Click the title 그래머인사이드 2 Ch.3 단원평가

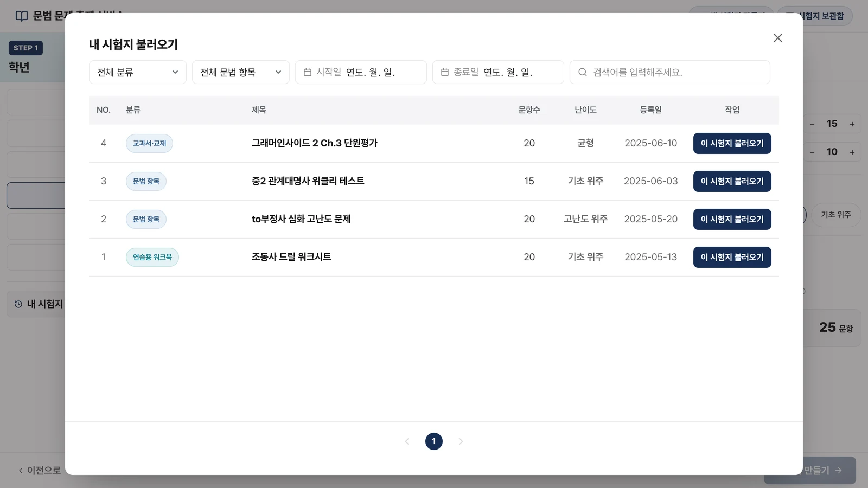315,143
